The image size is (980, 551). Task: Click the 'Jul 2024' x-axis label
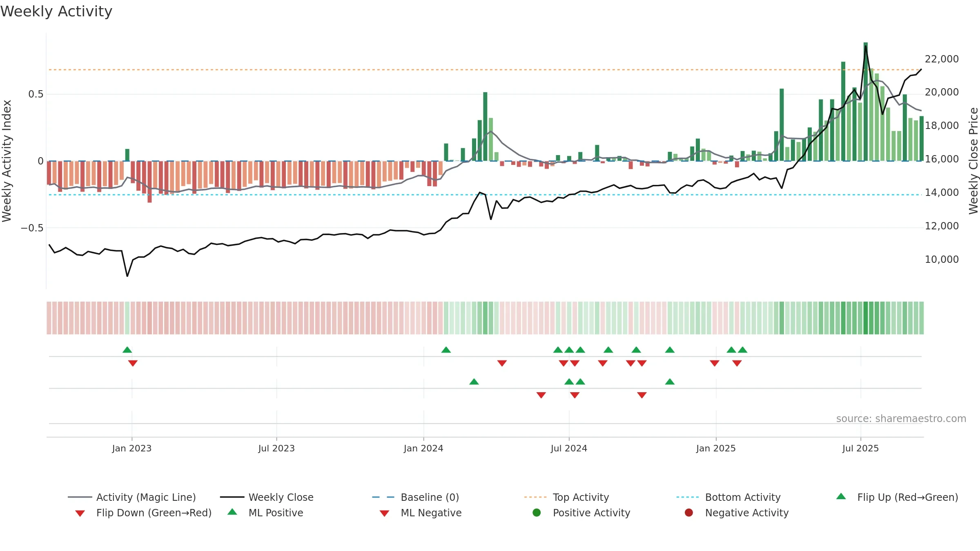click(569, 449)
